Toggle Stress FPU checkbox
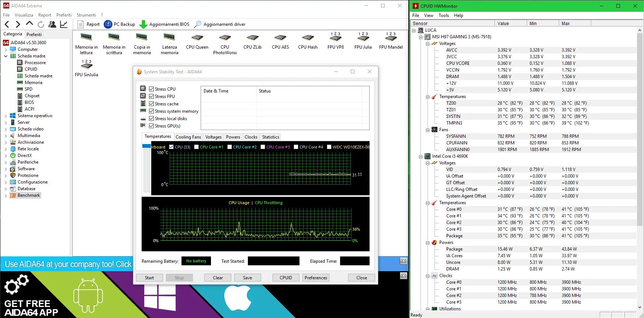Screen dimensions: 644x318 (152, 96)
